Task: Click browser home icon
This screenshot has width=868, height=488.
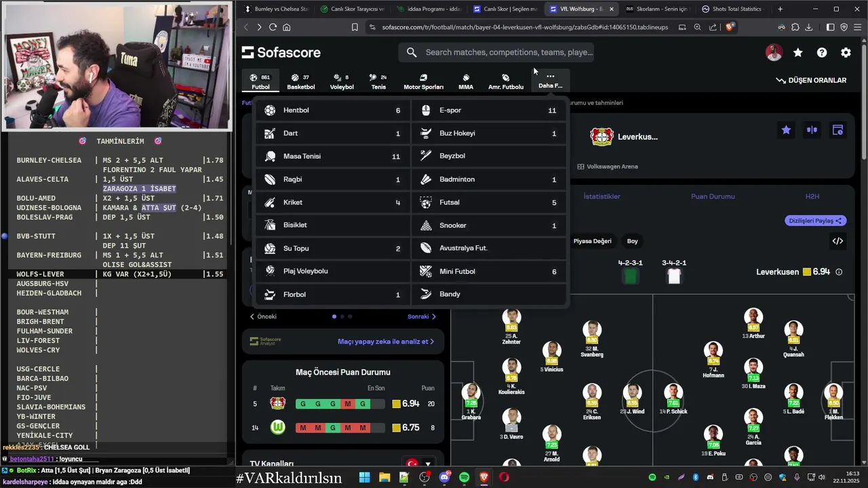Action: pyautogui.click(x=287, y=27)
